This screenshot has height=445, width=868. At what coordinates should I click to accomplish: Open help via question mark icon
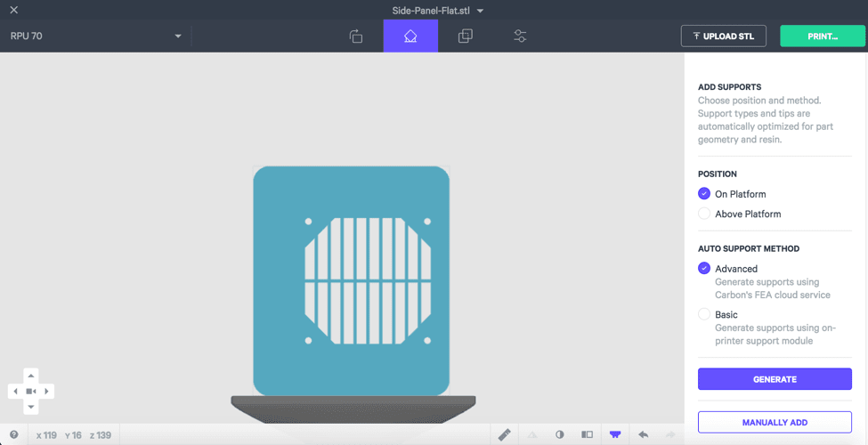coord(14,435)
